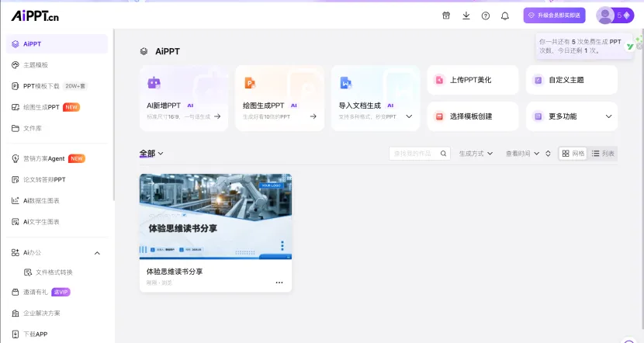The image size is (644, 343).
Task: Expand the 导入文档生成 card chevron
Action: click(409, 116)
